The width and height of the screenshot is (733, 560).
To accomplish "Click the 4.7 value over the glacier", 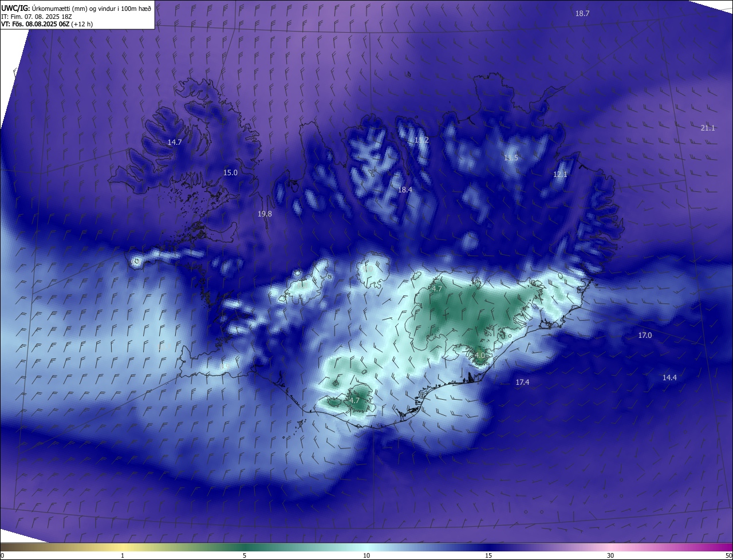I will pyautogui.click(x=436, y=289).
